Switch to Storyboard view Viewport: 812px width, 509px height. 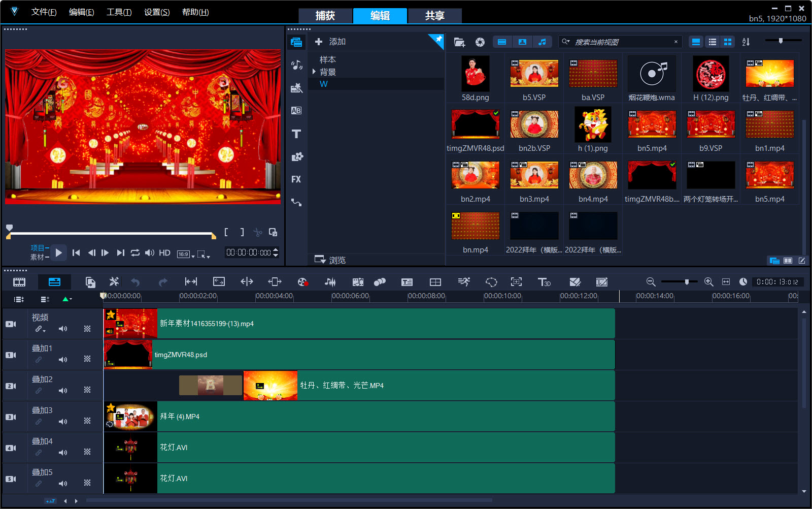[19, 282]
